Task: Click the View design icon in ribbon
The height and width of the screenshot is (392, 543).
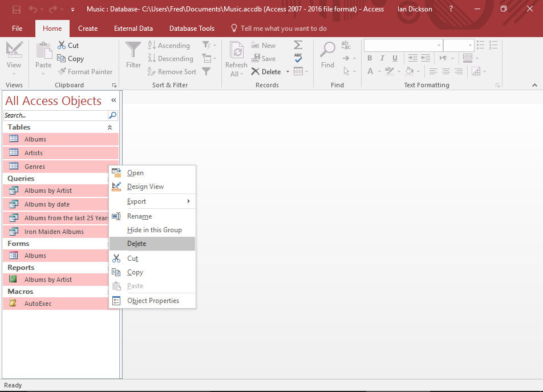Action: point(14,50)
